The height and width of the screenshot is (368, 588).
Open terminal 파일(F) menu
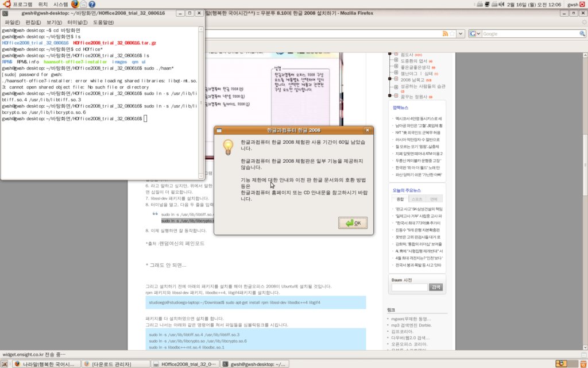coord(13,22)
